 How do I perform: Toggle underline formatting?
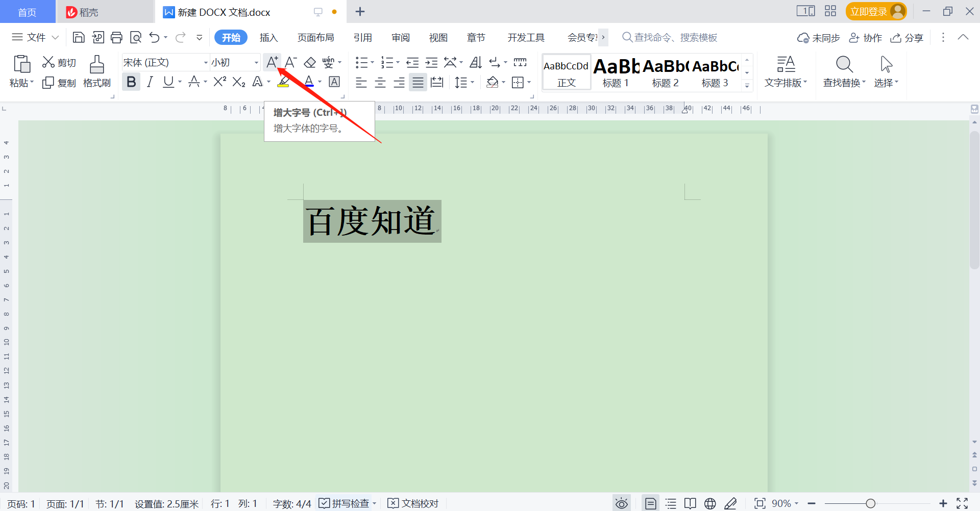point(168,82)
